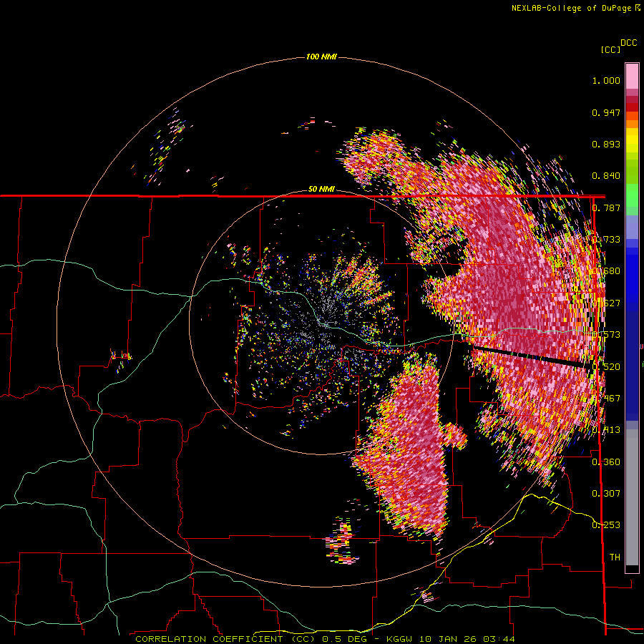Click the 0.253 legend value
The height and width of the screenshot is (644, 644).
click(606, 525)
